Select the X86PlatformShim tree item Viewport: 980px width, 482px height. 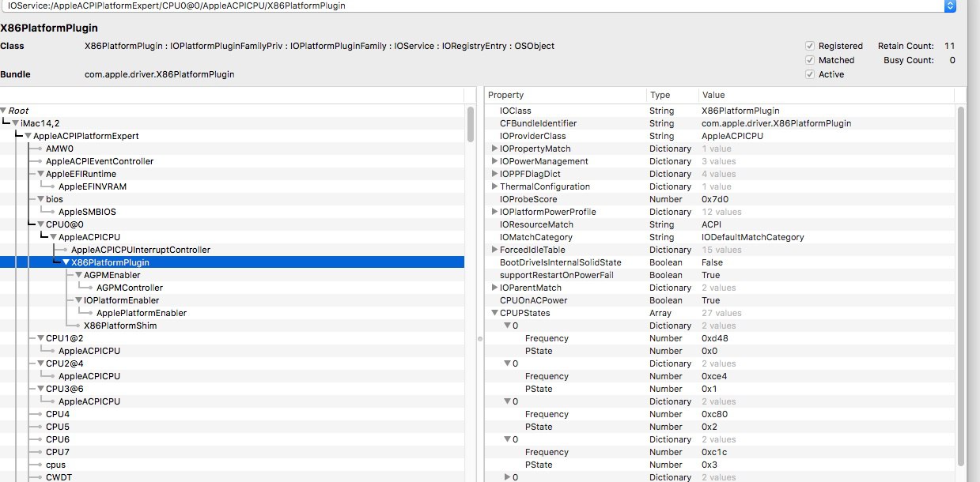point(120,326)
